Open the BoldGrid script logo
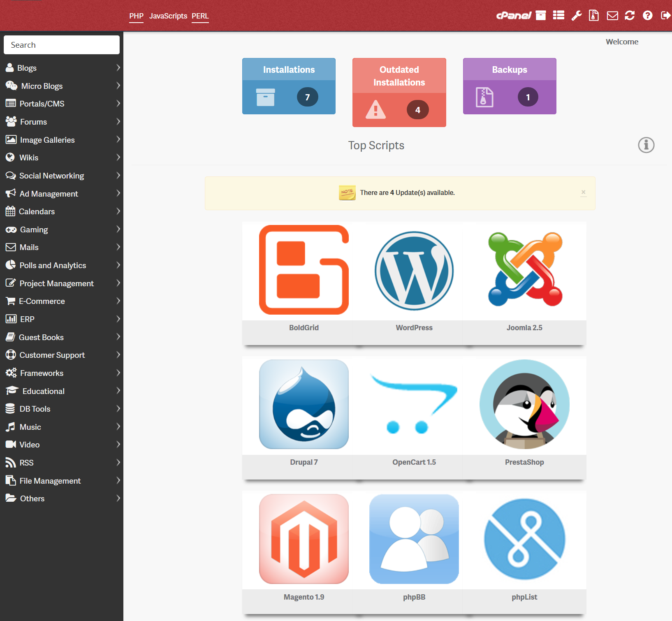672x621 pixels. [x=304, y=270]
